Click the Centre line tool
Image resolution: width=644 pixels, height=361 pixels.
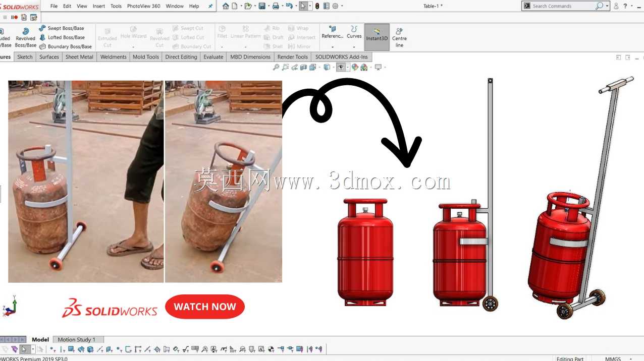click(x=399, y=38)
